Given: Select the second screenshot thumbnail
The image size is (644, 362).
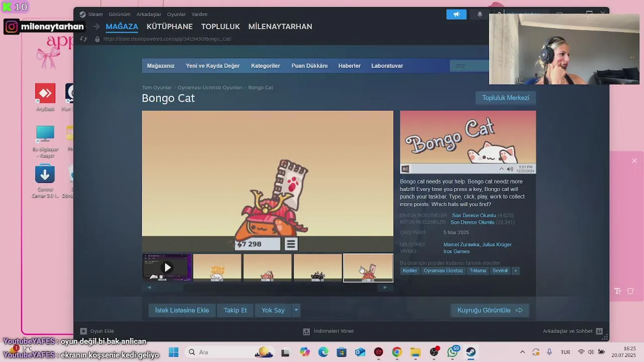Looking at the screenshot, I should pos(217,267).
